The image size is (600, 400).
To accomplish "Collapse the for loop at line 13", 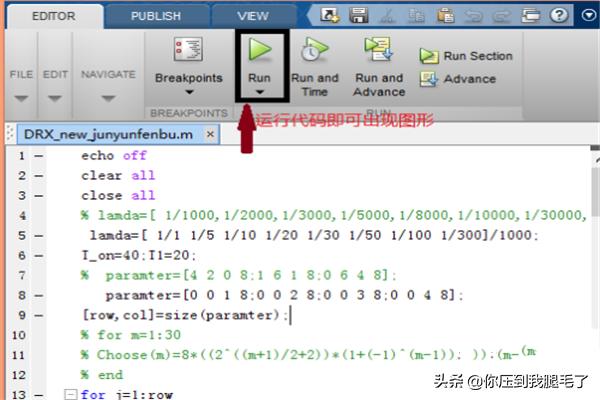I will 69,394.
